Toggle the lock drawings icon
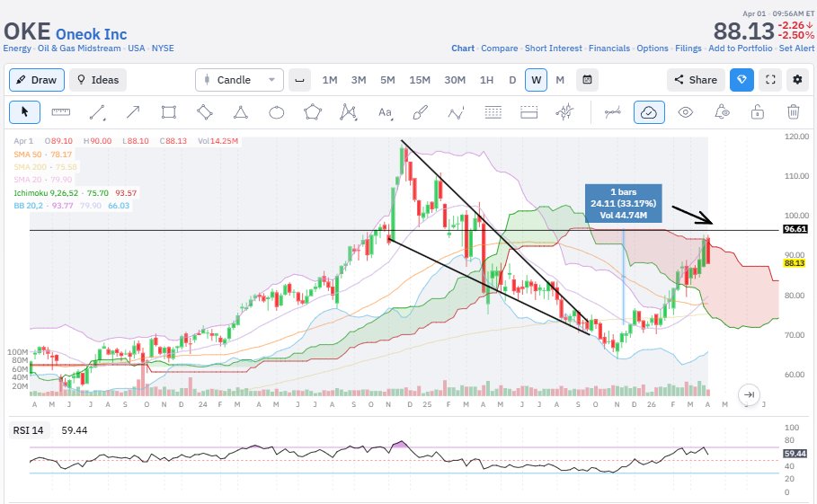This screenshot has height=504, width=817. point(757,112)
